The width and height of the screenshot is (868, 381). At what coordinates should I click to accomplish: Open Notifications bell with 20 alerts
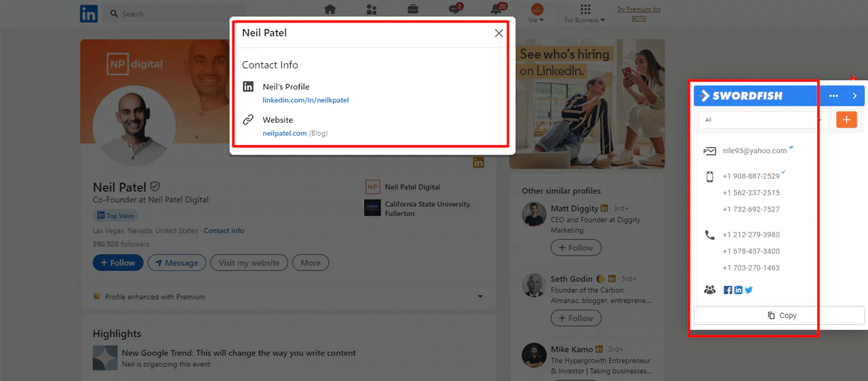(497, 9)
